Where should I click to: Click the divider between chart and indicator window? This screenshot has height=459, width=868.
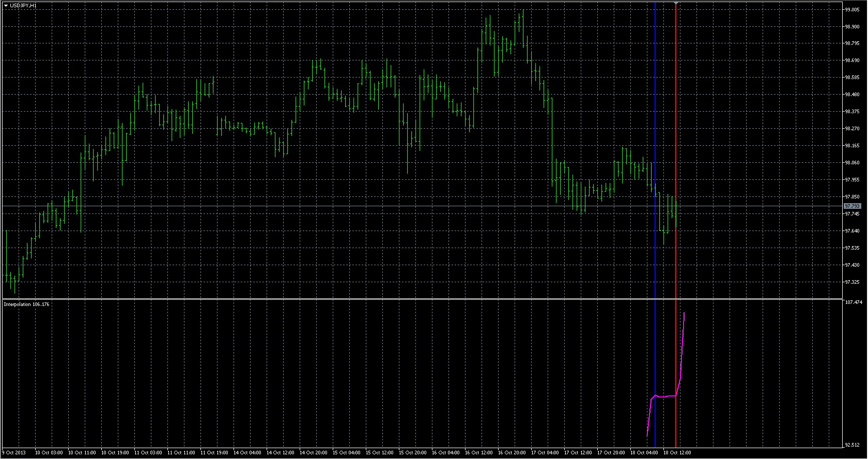point(421,299)
